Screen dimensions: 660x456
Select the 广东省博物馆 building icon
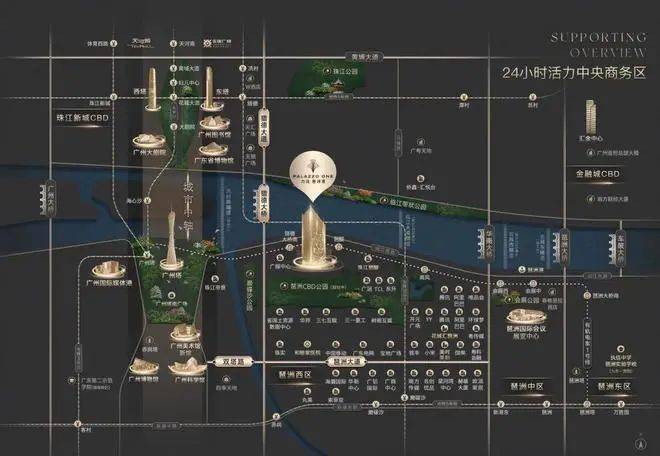[x=214, y=149]
